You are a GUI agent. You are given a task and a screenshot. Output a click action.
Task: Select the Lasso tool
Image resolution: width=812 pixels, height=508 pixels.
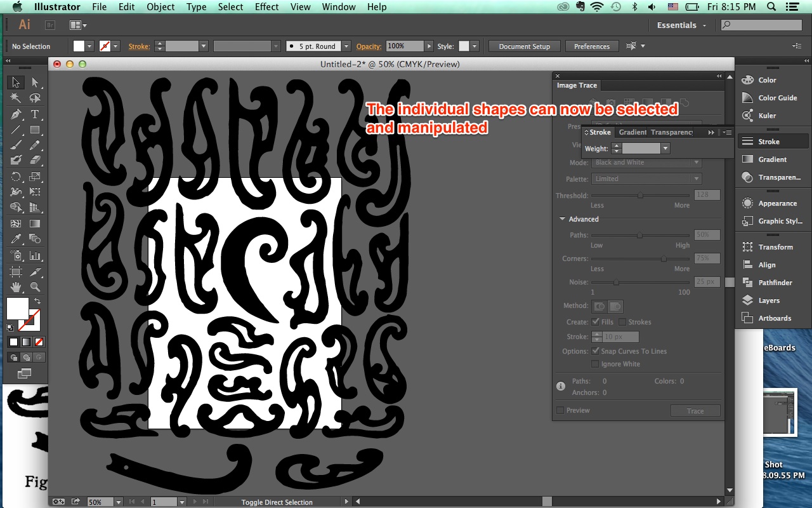tap(35, 98)
